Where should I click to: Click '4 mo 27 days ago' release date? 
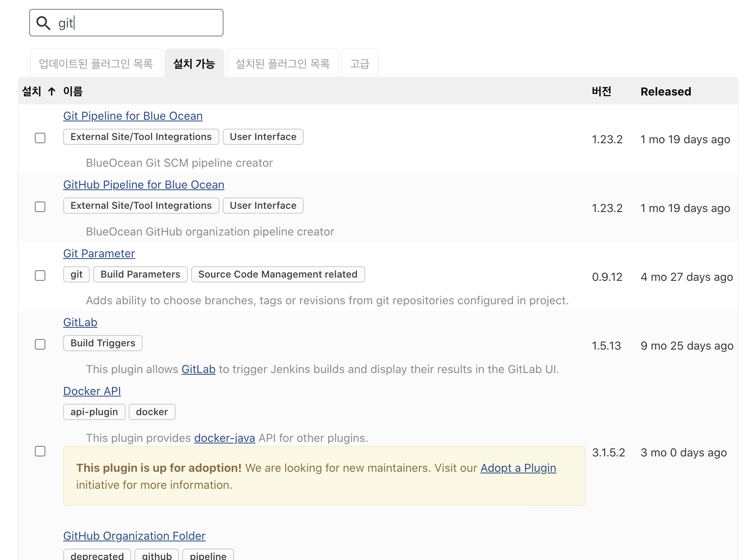point(687,277)
